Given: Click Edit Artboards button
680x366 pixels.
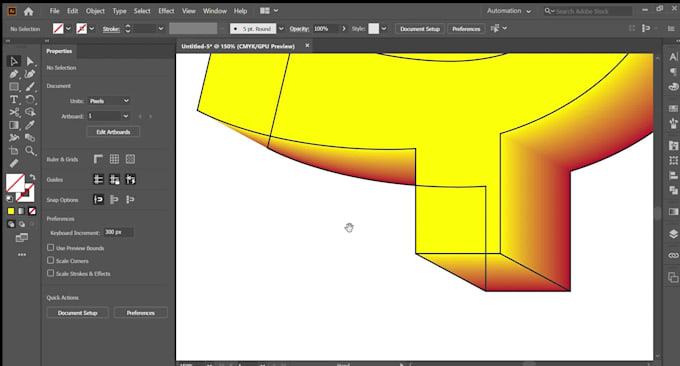Looking at the screenshot, I should point(113,132).
